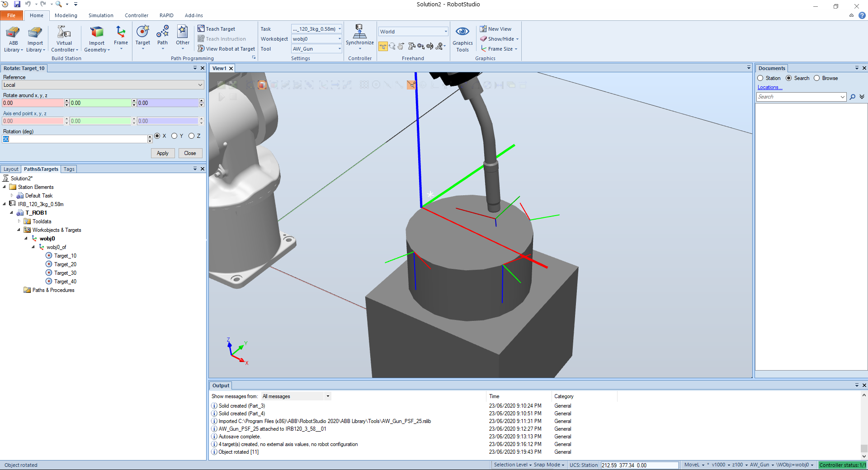Select the Y rotation axis radio button
The width and height of the screenshot is (868, 470).
coord(175,136)
